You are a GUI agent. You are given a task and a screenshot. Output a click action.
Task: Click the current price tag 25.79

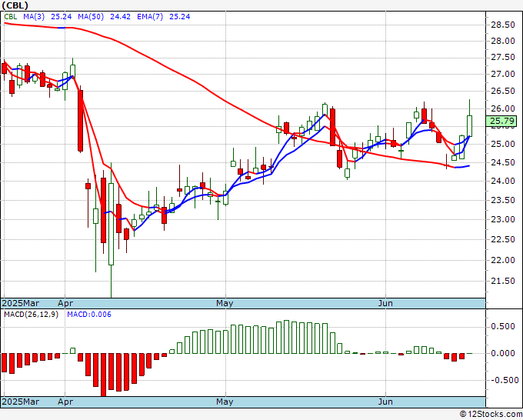[x=501, y=121]
